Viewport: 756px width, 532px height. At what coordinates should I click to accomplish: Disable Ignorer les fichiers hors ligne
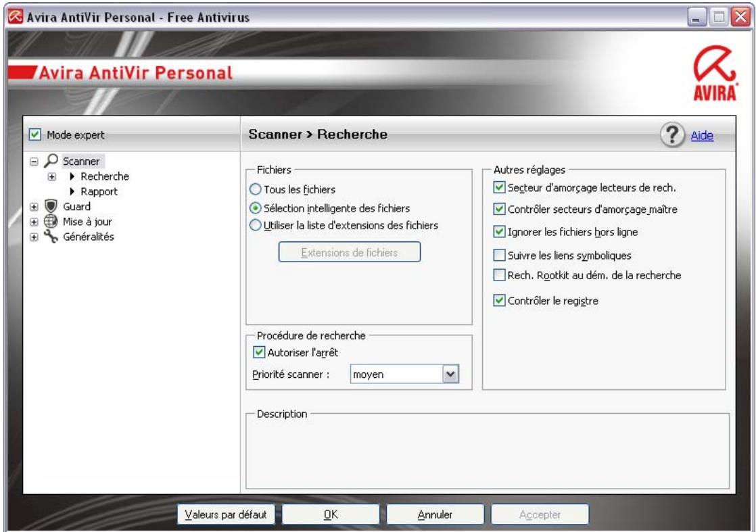500,232
